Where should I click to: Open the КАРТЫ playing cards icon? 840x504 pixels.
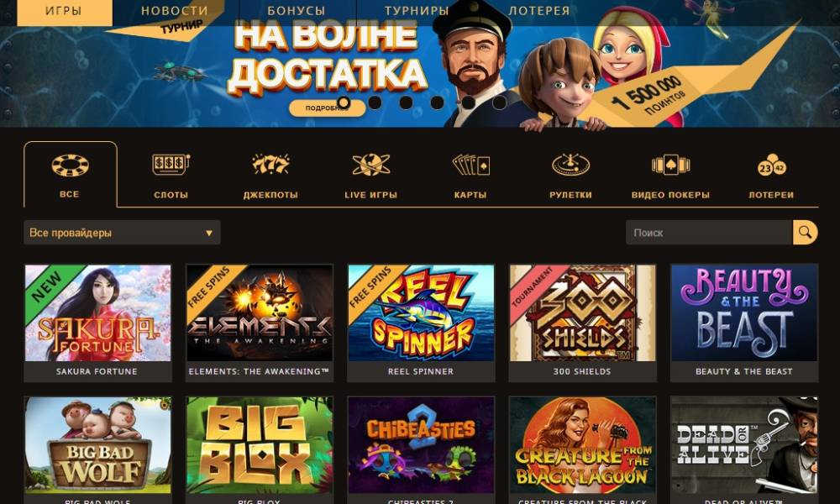click(x=471, y=165)
